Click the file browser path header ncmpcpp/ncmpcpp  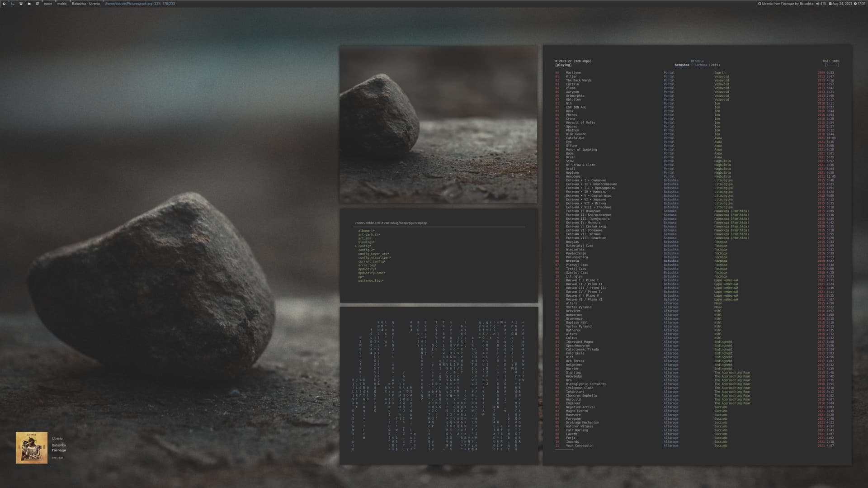click(391, 223)
